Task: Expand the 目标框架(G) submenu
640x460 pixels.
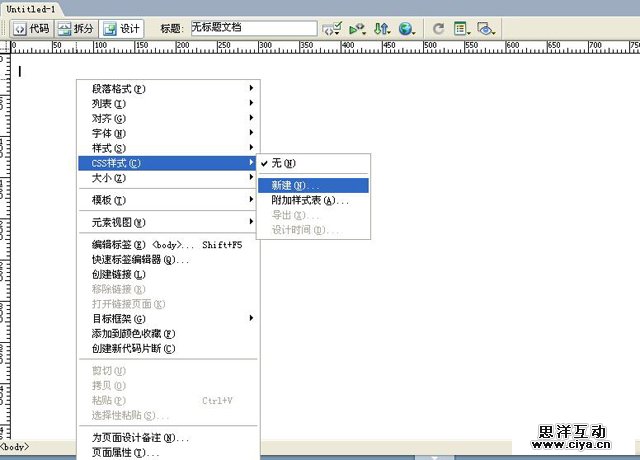Action: coord(118,318)
